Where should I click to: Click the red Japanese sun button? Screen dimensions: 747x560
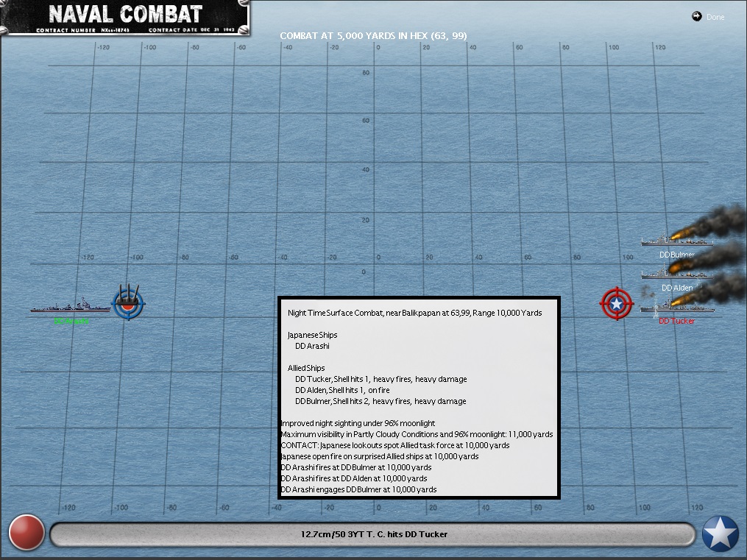pyautogui.click(x=26, y=532)
